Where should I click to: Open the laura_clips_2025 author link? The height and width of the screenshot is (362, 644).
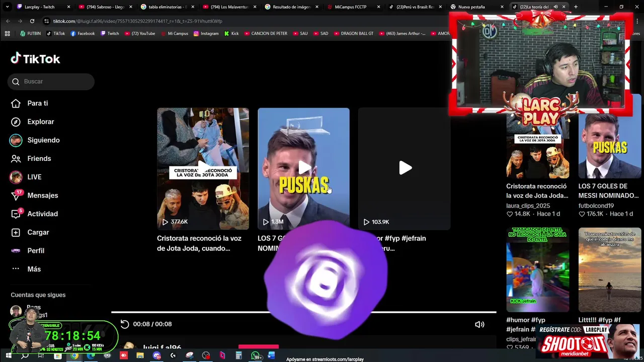point(528,206)
